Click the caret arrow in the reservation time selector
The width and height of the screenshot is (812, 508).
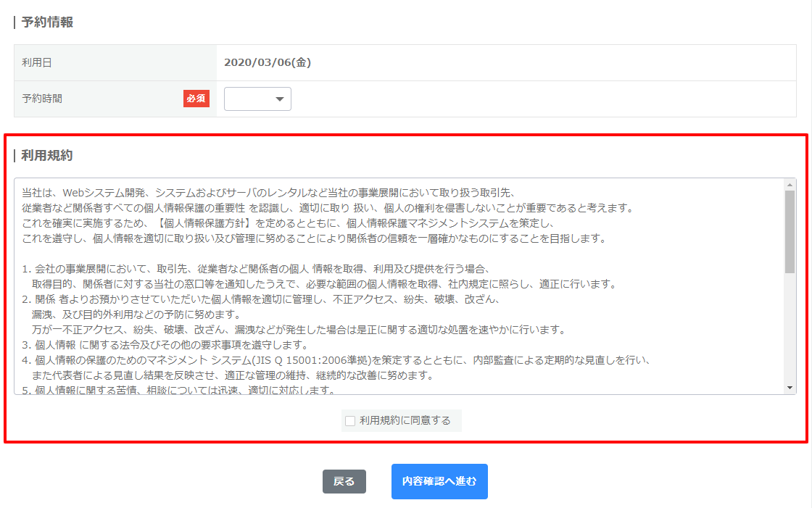pyautogui.click(x=279, y=99)
